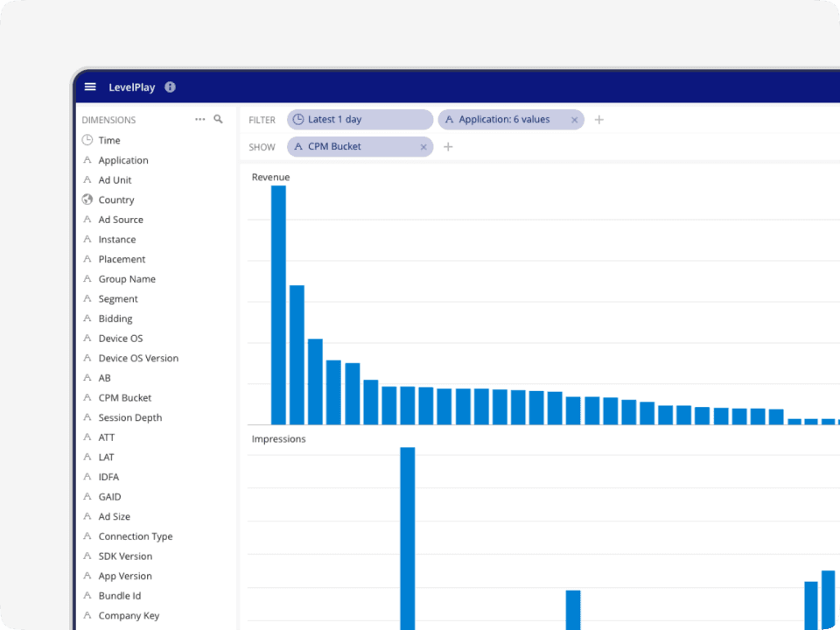This screenshot has width=840, height=630.
Task: Select the IDFA dimension
Action: tap(108, 478)
